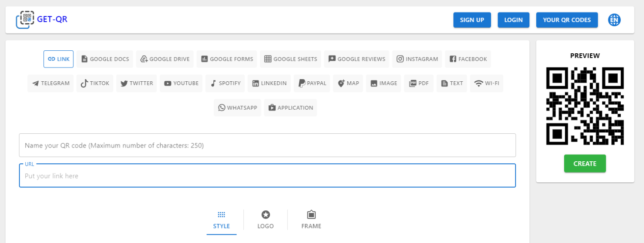Choose the Google Drive QR type
This screenshot has width=644, height=243.
[x=165, y=59]
